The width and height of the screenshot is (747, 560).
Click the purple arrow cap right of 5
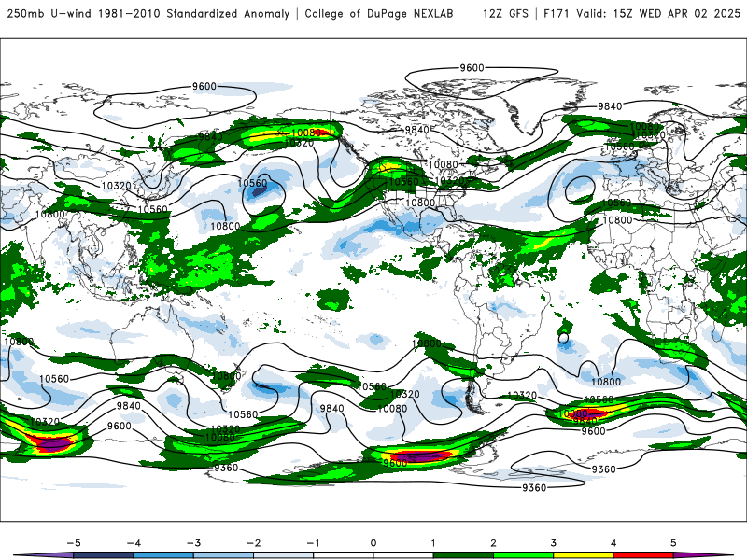point(703,555)
